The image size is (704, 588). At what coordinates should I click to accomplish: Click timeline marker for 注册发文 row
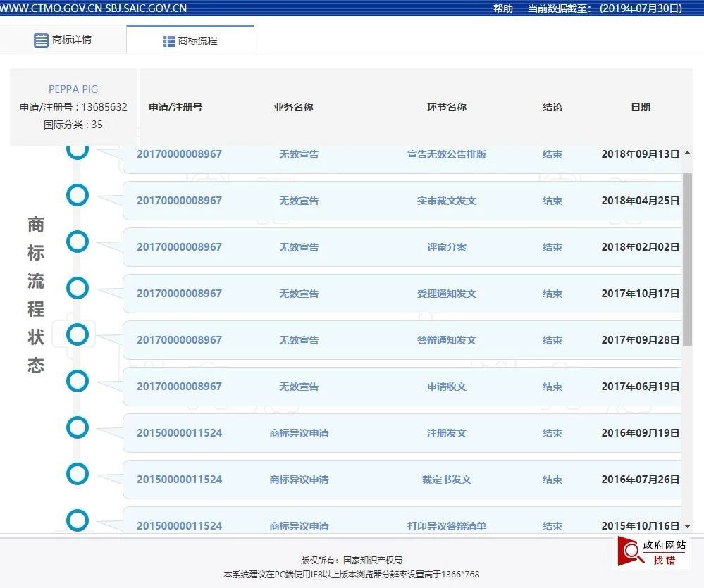78,427
